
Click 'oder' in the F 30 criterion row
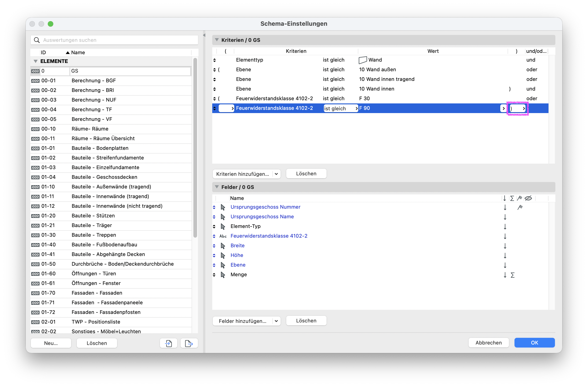[x=532, y=99]
